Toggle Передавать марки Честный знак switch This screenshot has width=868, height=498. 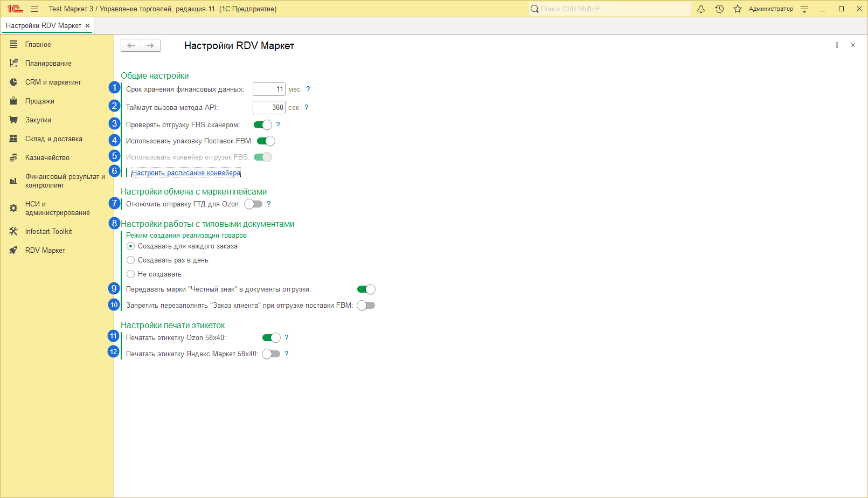[x=366, y=289]
